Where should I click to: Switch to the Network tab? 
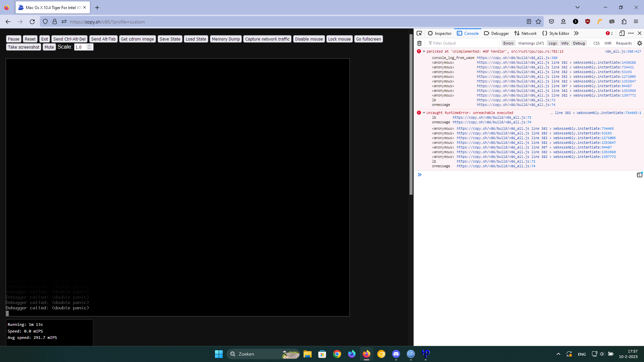(x=525, y=33)
